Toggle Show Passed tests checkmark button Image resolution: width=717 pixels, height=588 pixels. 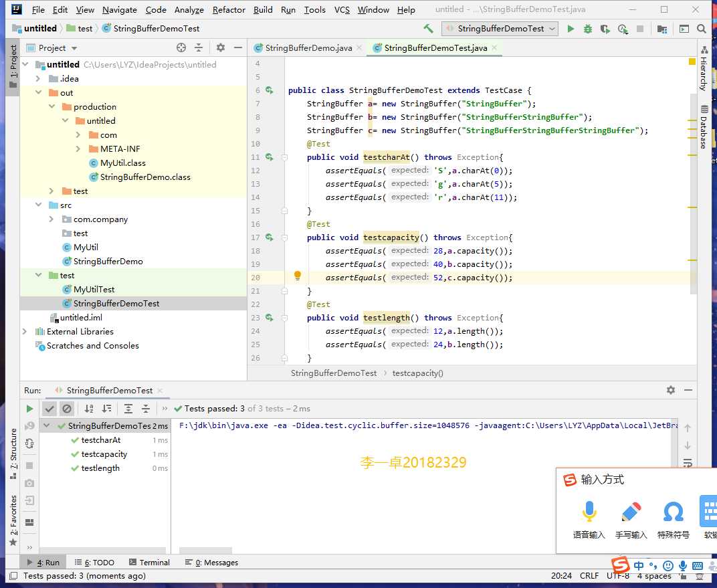(x=50, y=408)
